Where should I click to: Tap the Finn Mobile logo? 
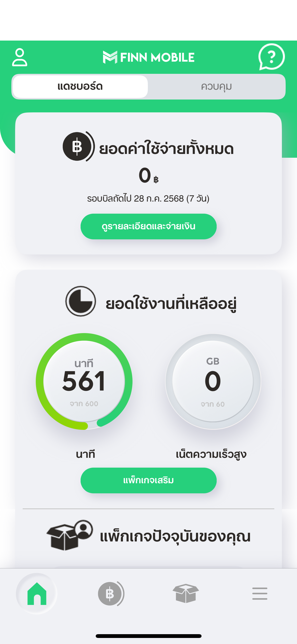[148, 57]
